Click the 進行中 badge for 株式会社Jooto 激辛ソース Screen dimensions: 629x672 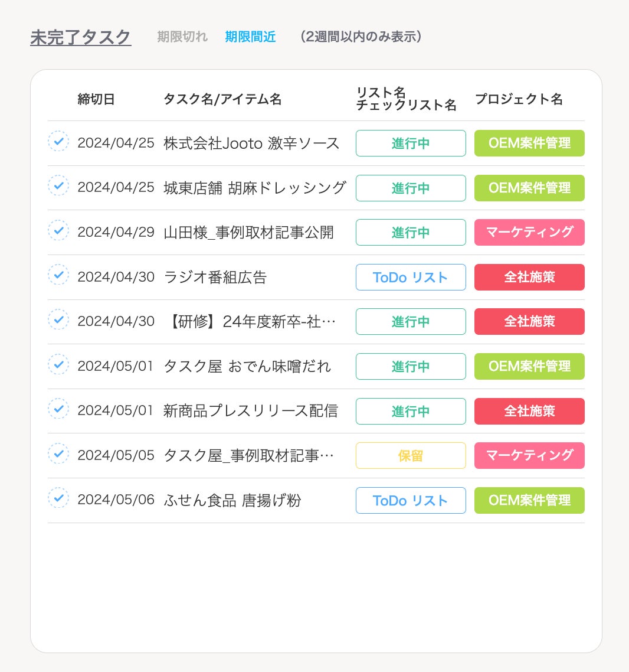(411, 143)
